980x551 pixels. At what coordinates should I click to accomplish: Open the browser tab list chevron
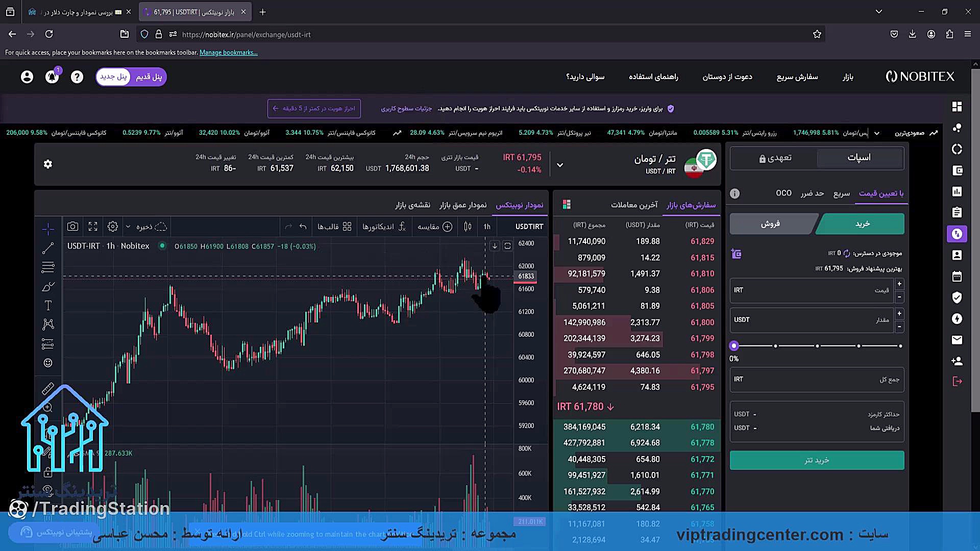tap(878, 12)
